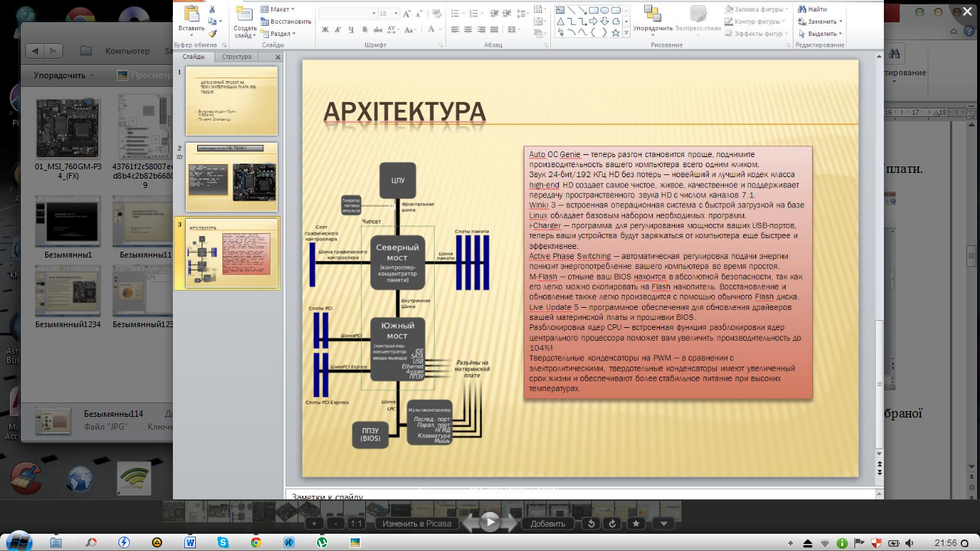Select slide 2 thumbnail in the slides panel
980x551 pixels.
(232, 176)
